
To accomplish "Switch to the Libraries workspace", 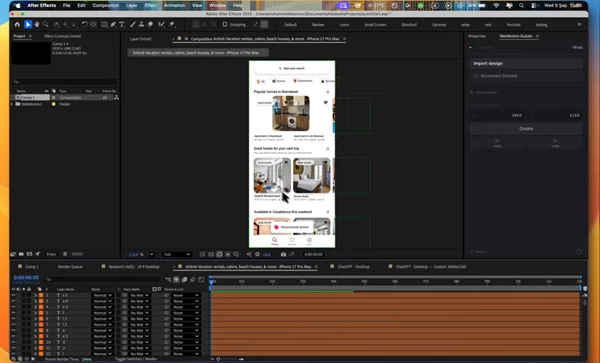I will (439, 24).
